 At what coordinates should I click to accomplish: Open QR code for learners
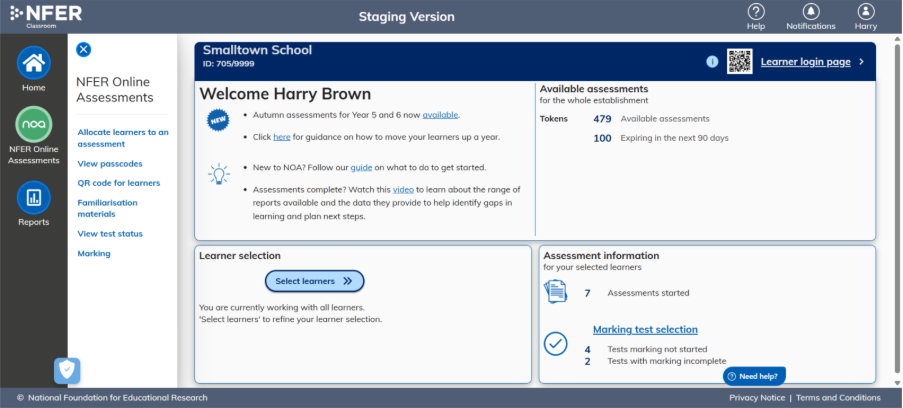[x=119, y=183]
